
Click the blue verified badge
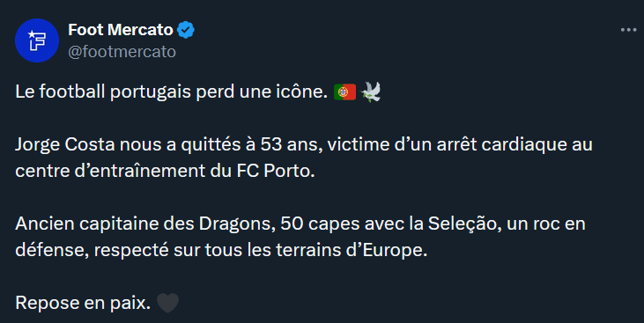(186, 30)
